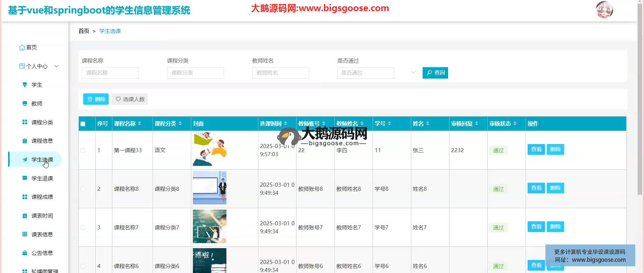The height and width of the screenshot is (273, 644).
Task: Check the checkbox for row 1
Action: click(x=83, y=150)
